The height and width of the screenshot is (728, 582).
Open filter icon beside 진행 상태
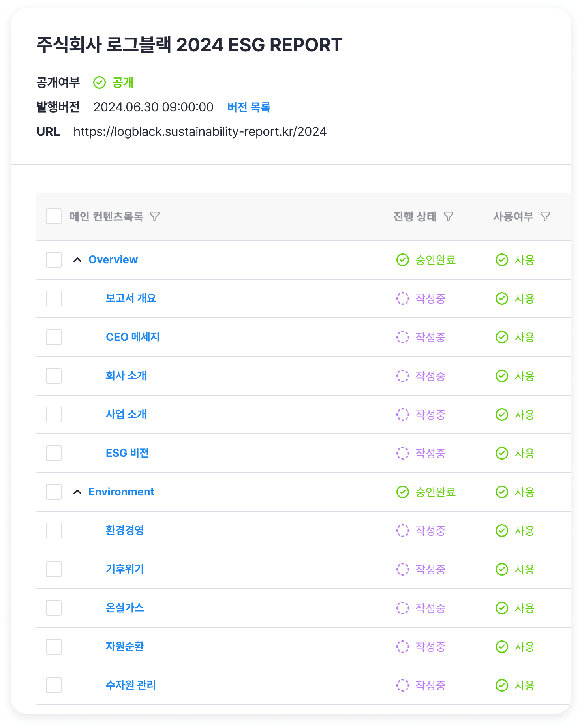(449, 216)
